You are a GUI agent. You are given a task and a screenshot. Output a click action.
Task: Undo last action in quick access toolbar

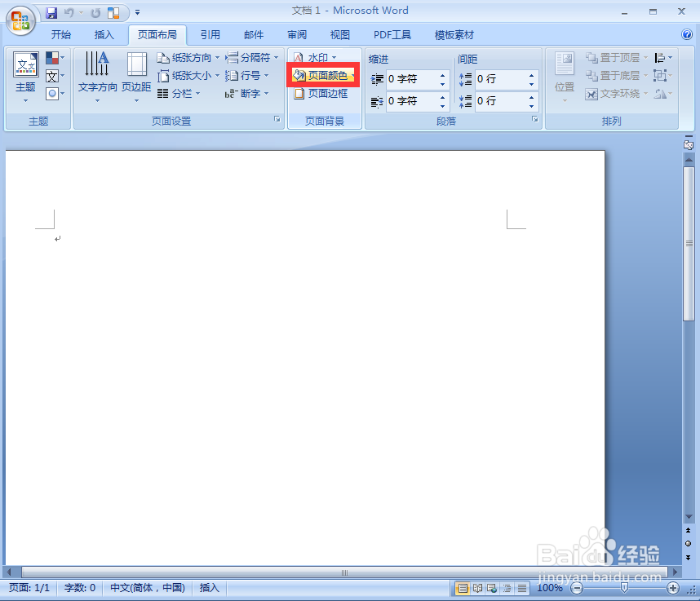click(69, 13)
